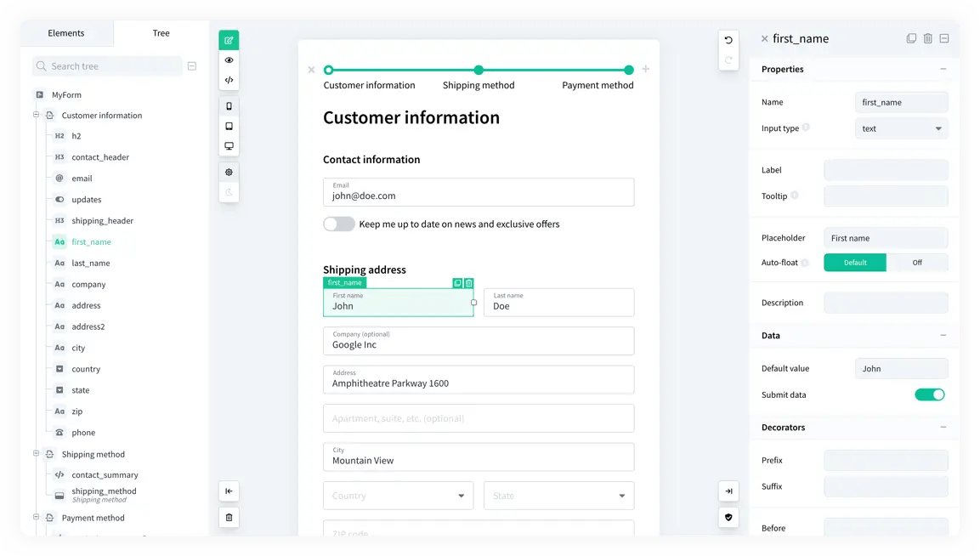This screenshot has width=980, height=556.
Task: Collapse the left tree panel
Action: (x=229, y=491)
